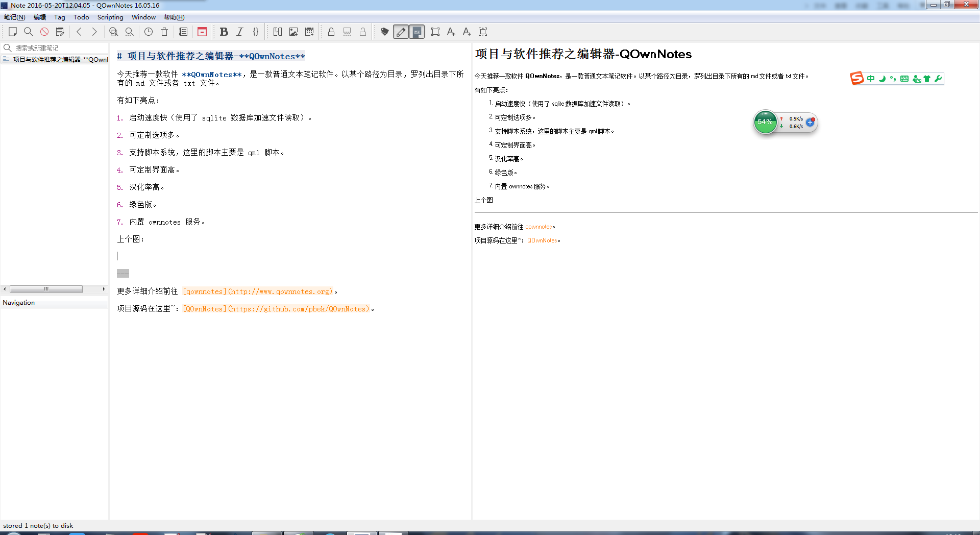Select note 项目与软件推荐之编辑器 in list

(55, 60)
